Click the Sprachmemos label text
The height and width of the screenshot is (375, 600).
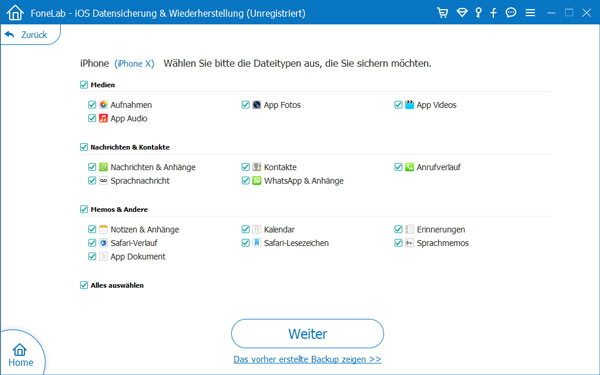point(443,243)
